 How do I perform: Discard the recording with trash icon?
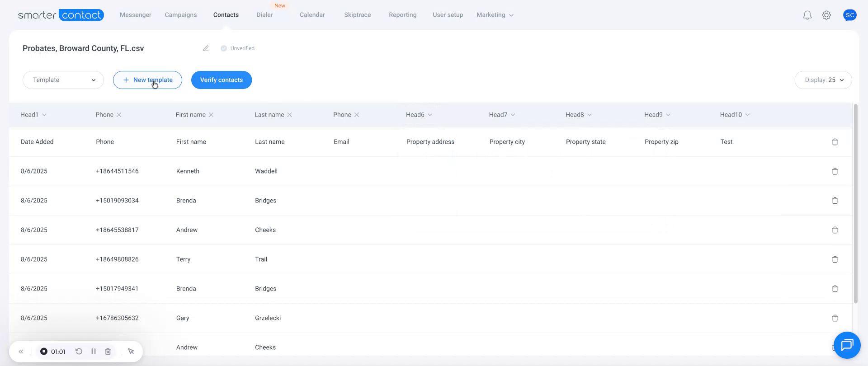(x=108, y=352)
